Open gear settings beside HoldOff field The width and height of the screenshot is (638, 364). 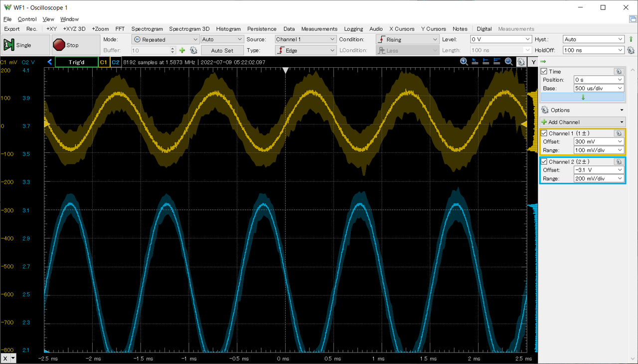[x=631, y=50]
